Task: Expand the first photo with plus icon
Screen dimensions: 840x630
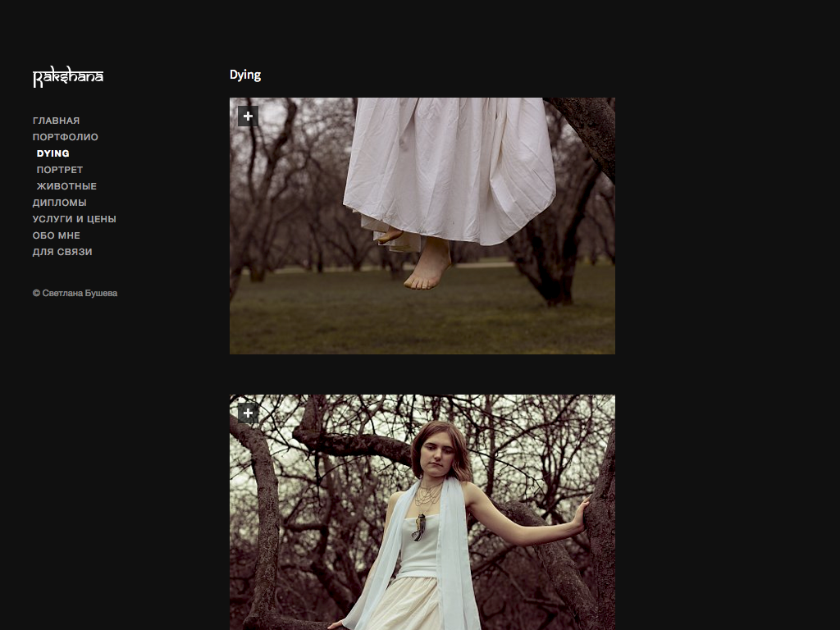Action: point(248,116)
